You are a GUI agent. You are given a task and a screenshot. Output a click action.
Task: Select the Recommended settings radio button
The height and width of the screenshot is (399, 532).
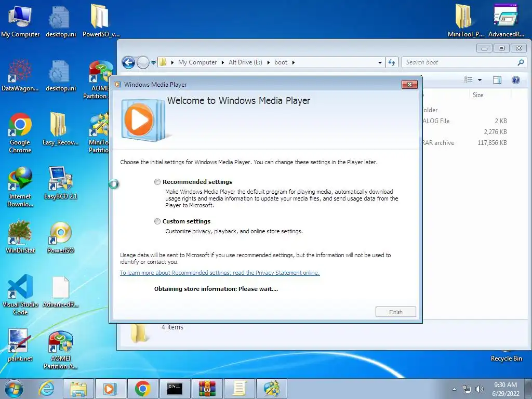click(x=157, y=182)
